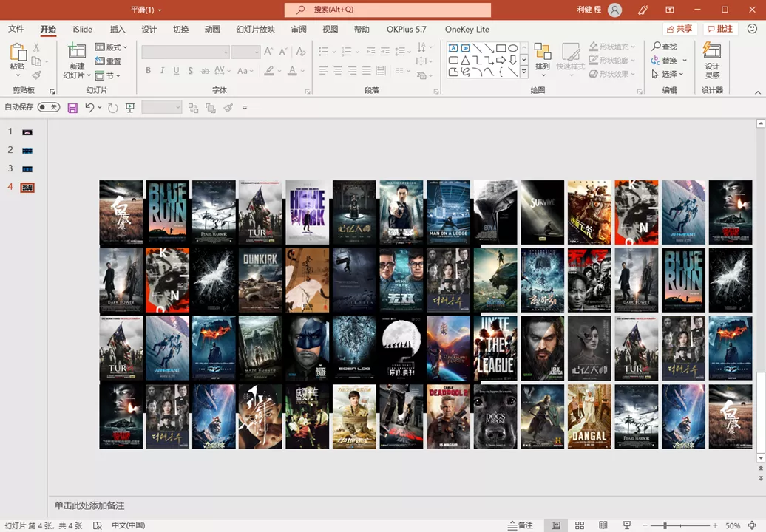Switch to the iSlide tab
This screenshot has height=532, width=766.
(x=83, y=30)
